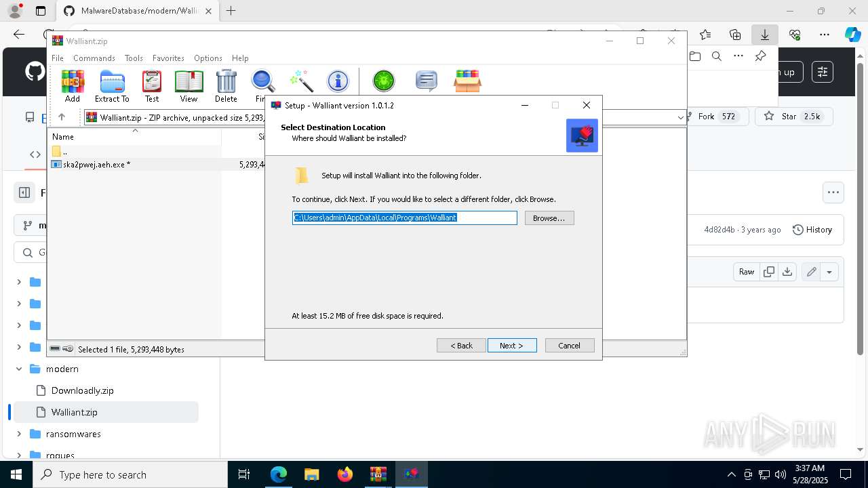Collapse the modern folder in tree

(19, 369)
